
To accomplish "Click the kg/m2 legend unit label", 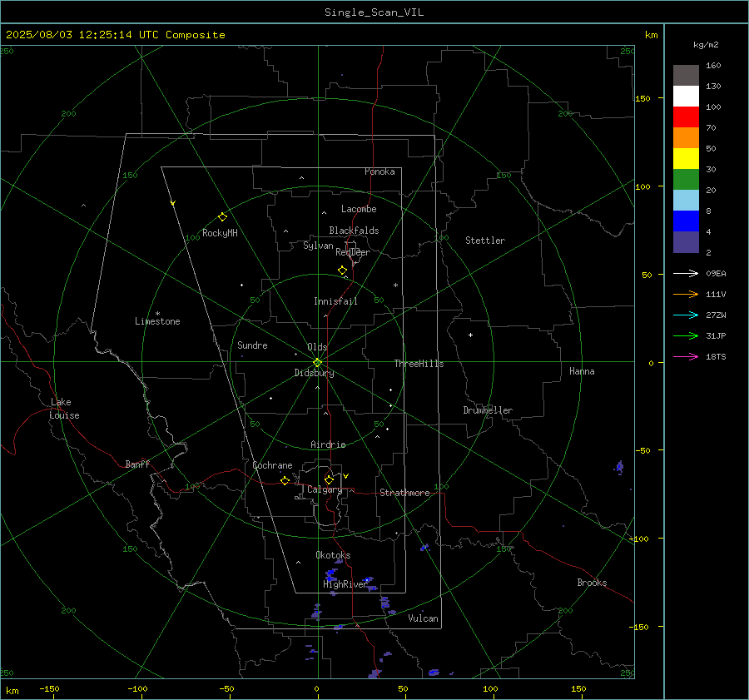I will (x=706, y=45).
